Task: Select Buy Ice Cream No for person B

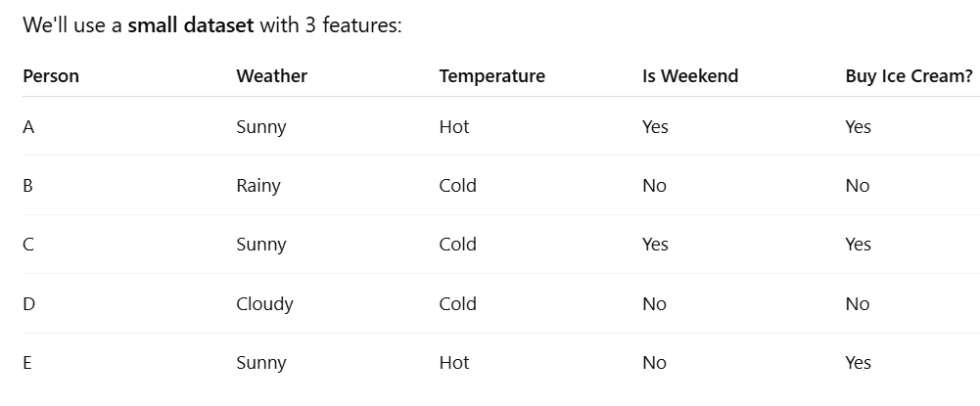Action: click(x=858, y=186)
